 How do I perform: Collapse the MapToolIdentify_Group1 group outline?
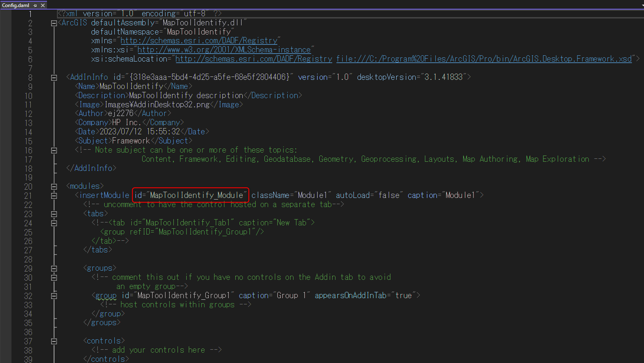tap(54, 296)
